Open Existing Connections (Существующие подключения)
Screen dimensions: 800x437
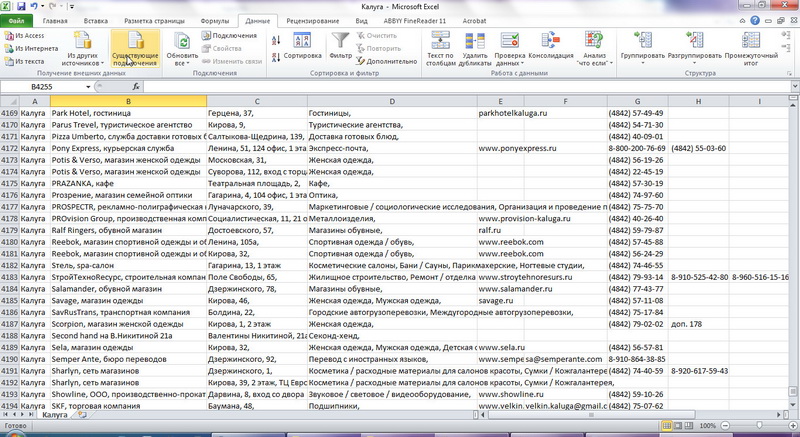[135, 48]
